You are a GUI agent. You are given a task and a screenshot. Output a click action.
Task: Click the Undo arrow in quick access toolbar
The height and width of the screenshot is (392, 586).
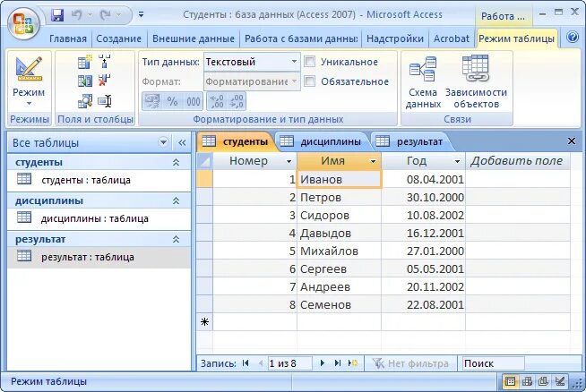click(x=77, y=15)
